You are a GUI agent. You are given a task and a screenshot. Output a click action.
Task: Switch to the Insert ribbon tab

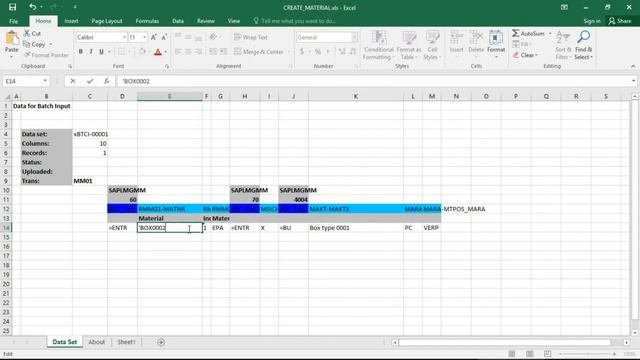(71, 21)
